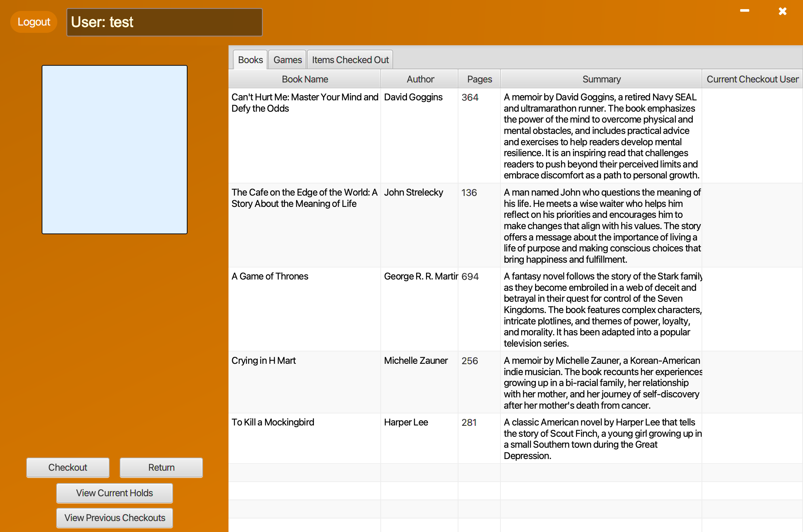Select the To Kill a Mockingbird row

[x=306, y=422]
